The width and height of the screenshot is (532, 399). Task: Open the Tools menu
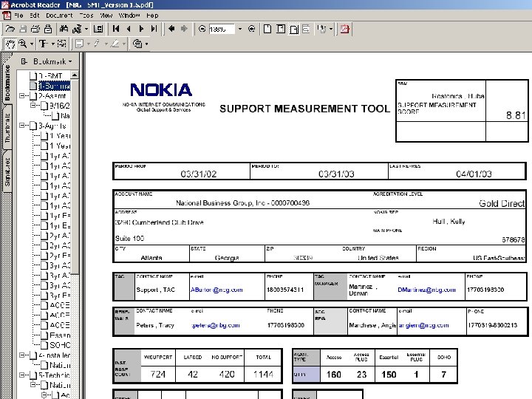(x=86, y=16)
